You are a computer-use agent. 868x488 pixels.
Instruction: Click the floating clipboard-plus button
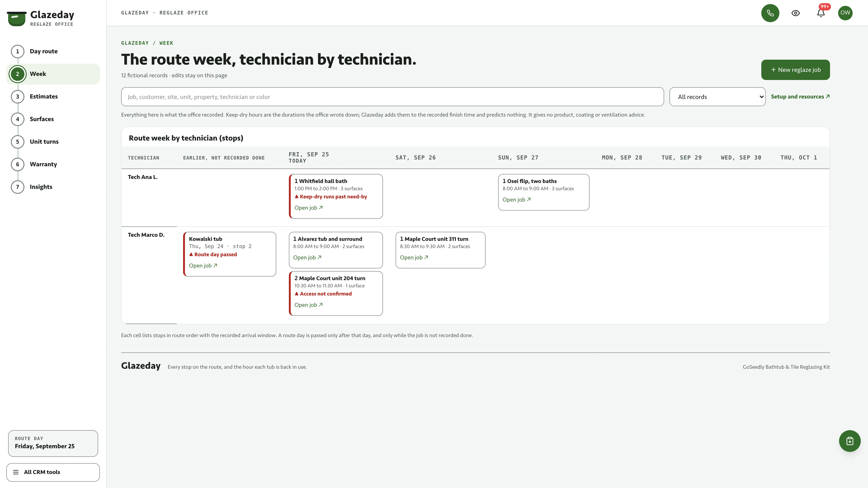tap(849, 441)
